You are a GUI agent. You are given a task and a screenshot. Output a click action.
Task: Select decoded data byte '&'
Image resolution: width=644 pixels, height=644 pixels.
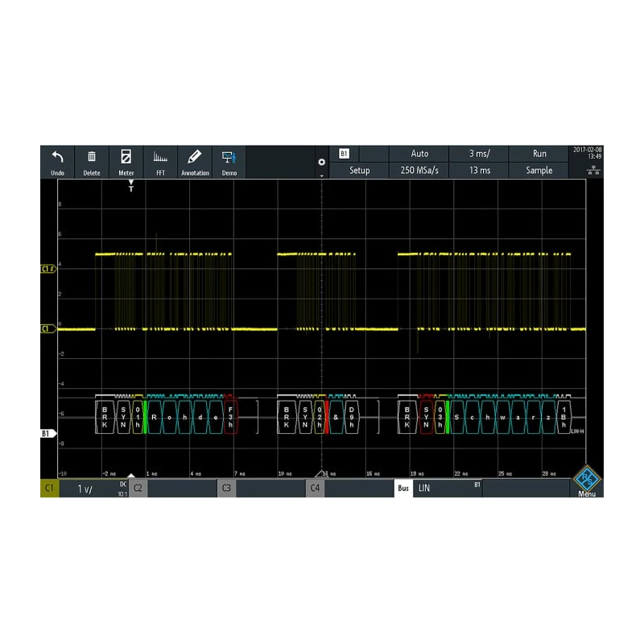[x=336, y=417]
